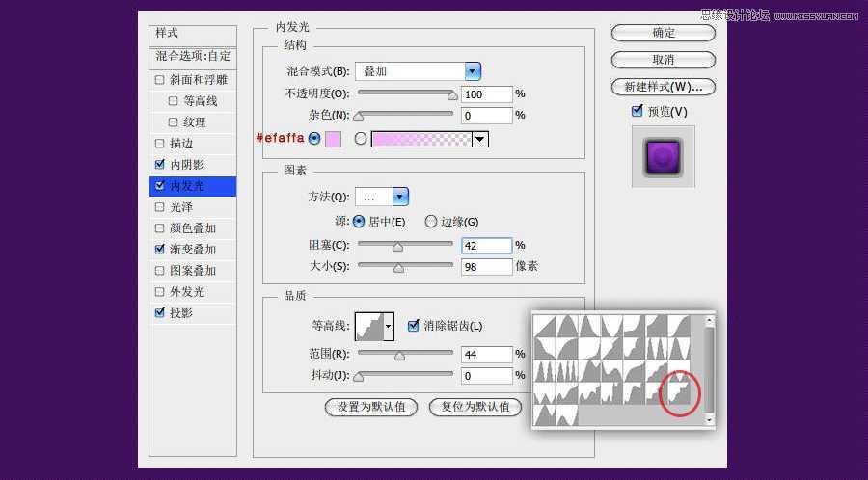Select the U-shaped valley contour in top row
Viewport: 868px width, 480px height.
(613, 328)
